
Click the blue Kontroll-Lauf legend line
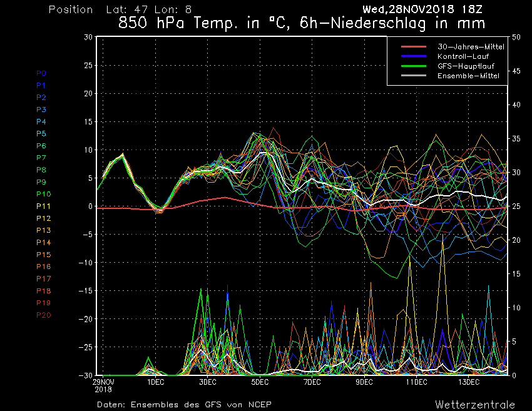coord(413,56)
